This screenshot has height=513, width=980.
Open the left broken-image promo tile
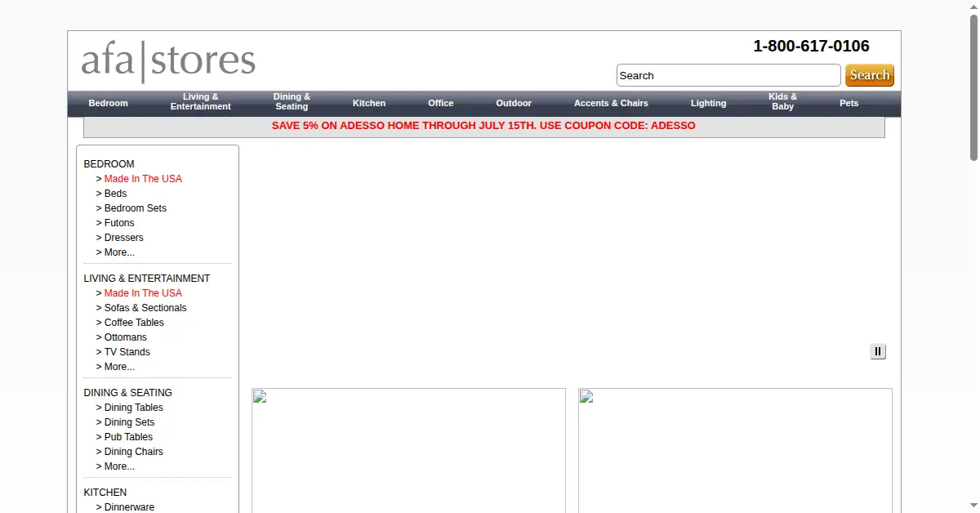pyautogui.click(x=408, y=450)
